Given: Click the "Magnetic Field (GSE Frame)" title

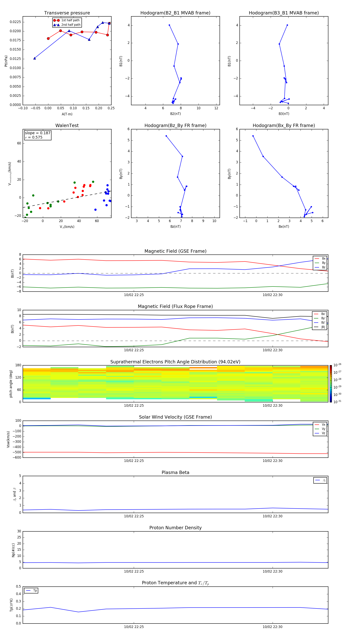Looking at the screenshot, I should [x=175, y=251].
